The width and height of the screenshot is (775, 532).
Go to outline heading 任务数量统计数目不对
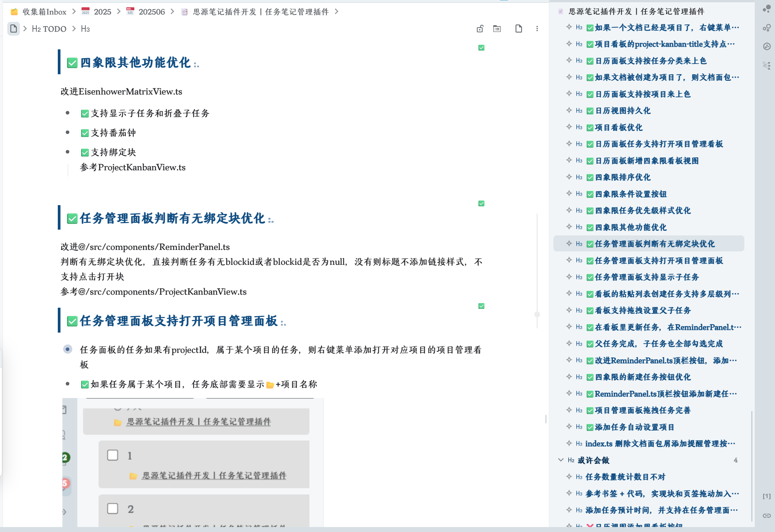(x=625, y=477)
